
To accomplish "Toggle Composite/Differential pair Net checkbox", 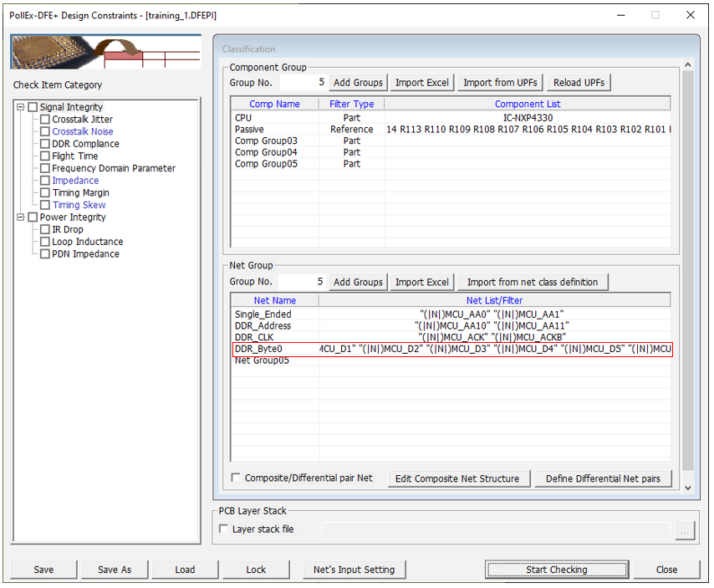I will click(237, 478).
